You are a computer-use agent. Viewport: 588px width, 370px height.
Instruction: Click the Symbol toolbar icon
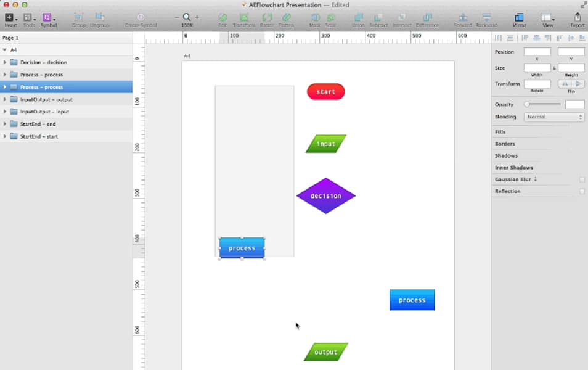point(48,18)
